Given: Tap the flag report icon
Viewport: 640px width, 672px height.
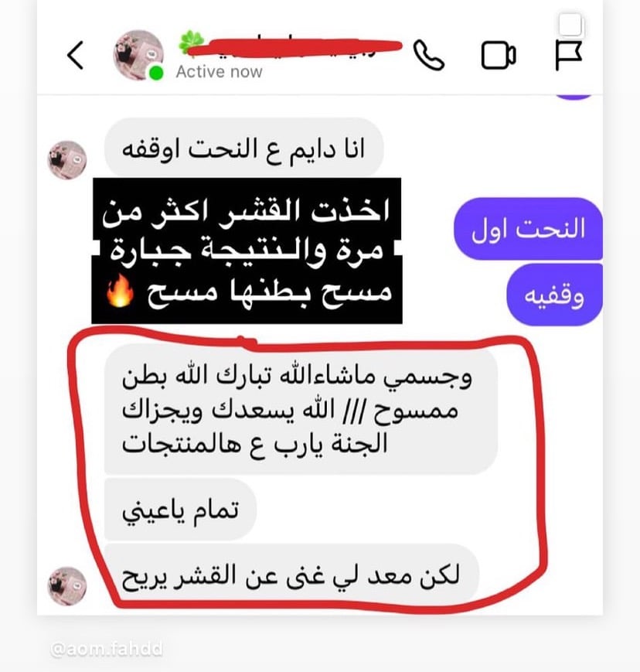Looking at the screenshot, I should coord(569,55).
